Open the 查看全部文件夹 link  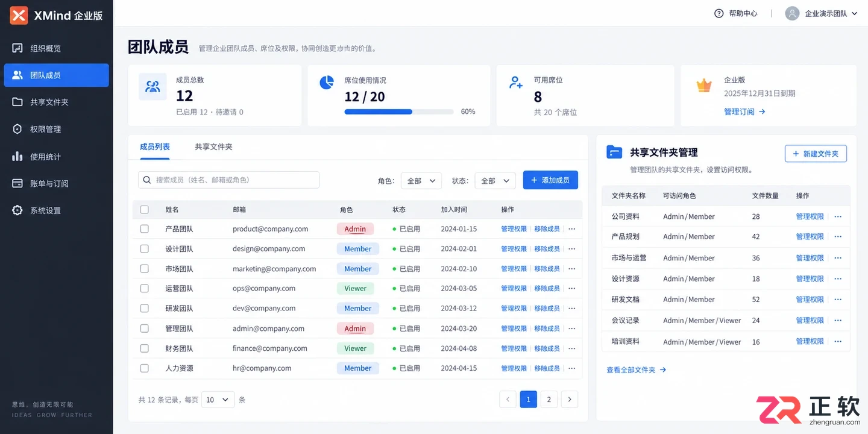pyautogui.click(x=637, y=370)
